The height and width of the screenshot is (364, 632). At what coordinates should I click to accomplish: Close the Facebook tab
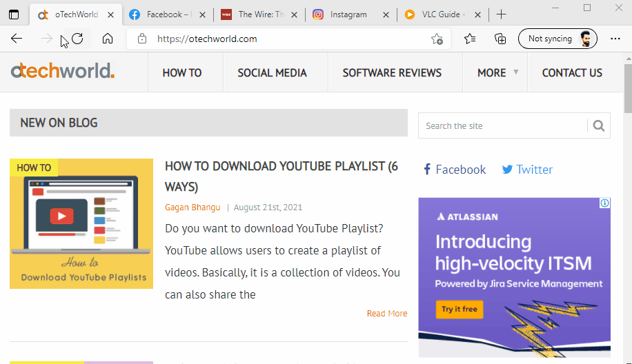tap(202, 15)
